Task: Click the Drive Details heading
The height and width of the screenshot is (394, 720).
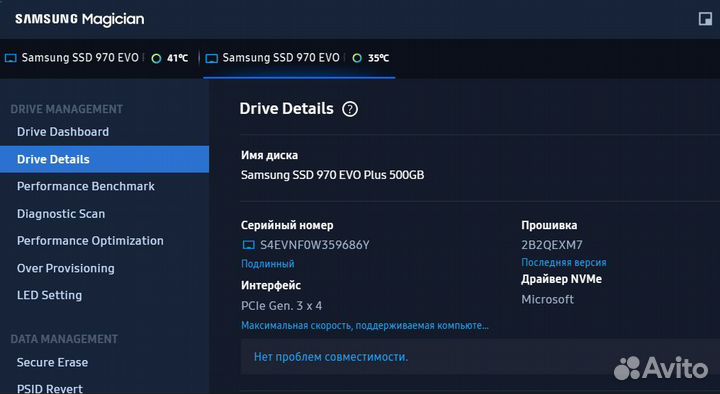Action: pos(287,109)
